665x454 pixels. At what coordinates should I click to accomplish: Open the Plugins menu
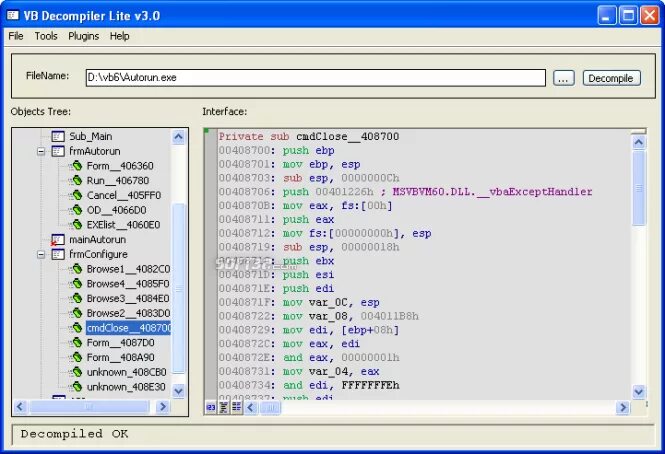[84, 36]
